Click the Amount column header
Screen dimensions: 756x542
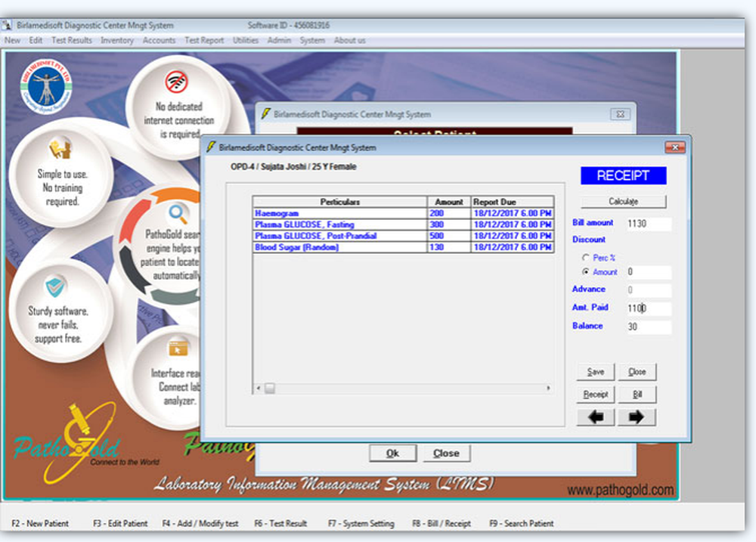click(x=449, y=202)
